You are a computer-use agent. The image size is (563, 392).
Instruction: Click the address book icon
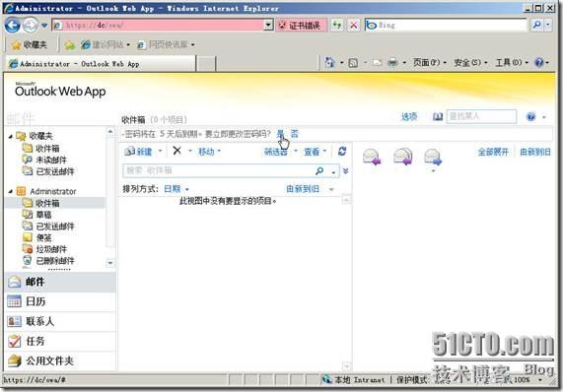click(x=438, y=116)
